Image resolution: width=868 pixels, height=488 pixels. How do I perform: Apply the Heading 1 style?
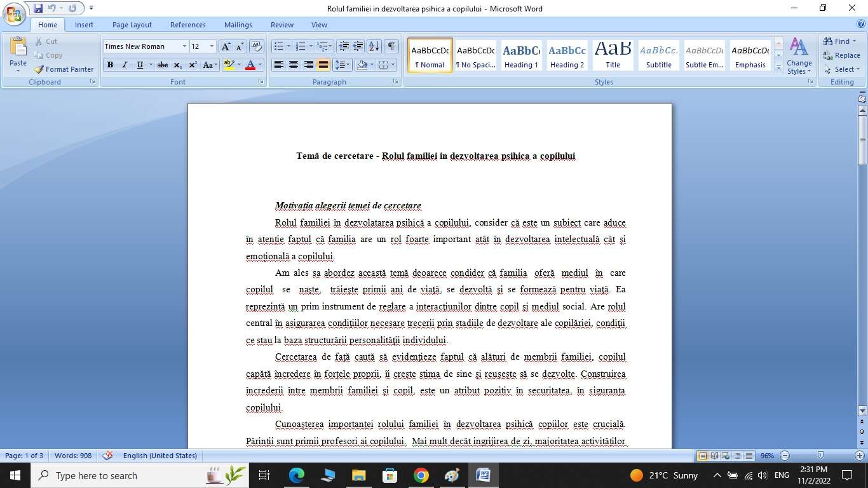(x=521, y=55)
